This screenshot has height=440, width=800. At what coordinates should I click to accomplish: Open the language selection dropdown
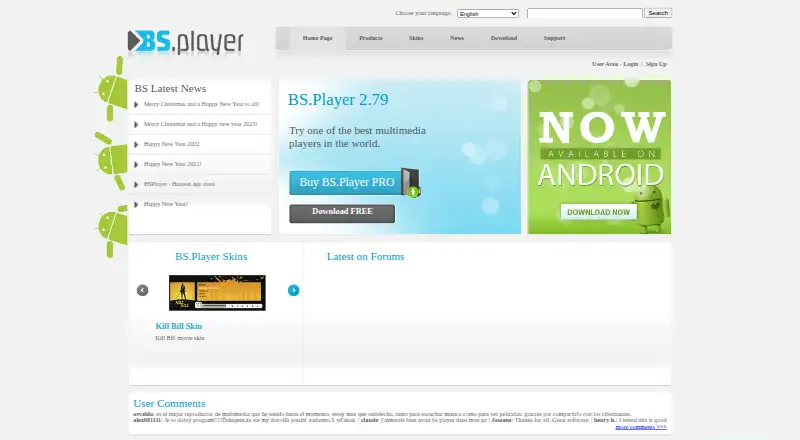(488, 14)
